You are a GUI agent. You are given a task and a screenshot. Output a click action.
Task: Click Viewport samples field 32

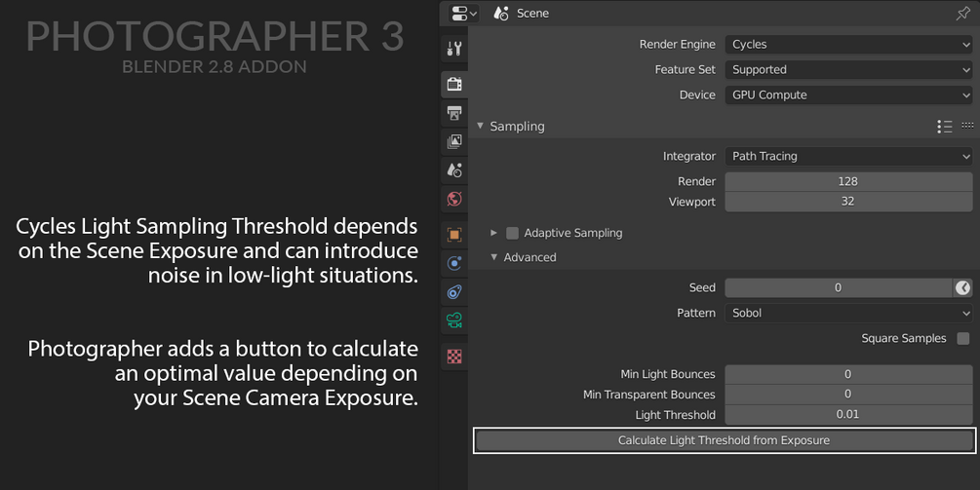point(848,202)
